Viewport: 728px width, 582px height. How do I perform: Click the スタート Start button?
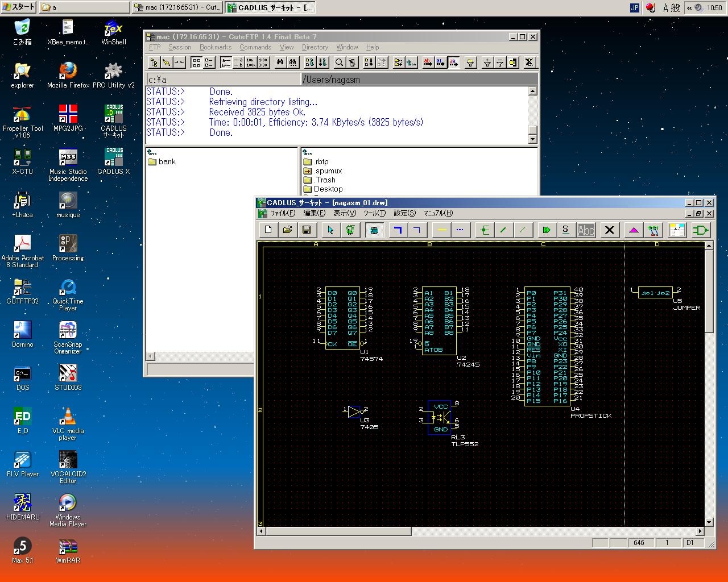19,7
